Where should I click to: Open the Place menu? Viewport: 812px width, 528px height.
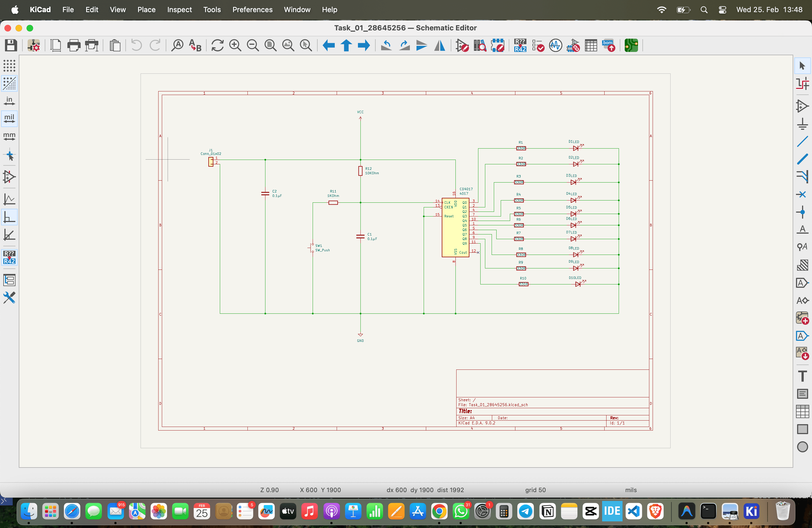point(146,10)
